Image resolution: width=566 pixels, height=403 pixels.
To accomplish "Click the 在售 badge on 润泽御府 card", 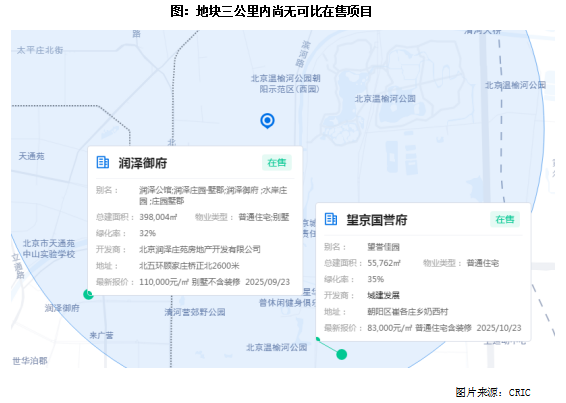I will 277,163.
